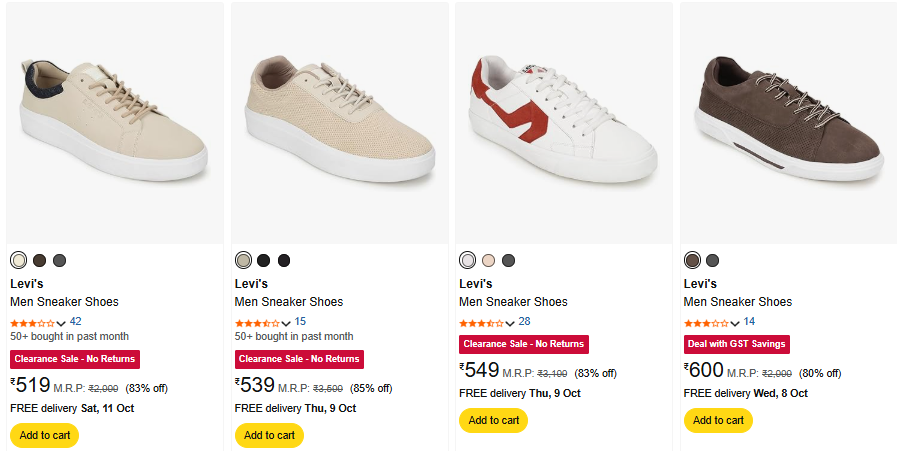
Task: Click the Clearance Sale badge on the ₹539 sneaker
Action: pos(299,359)
